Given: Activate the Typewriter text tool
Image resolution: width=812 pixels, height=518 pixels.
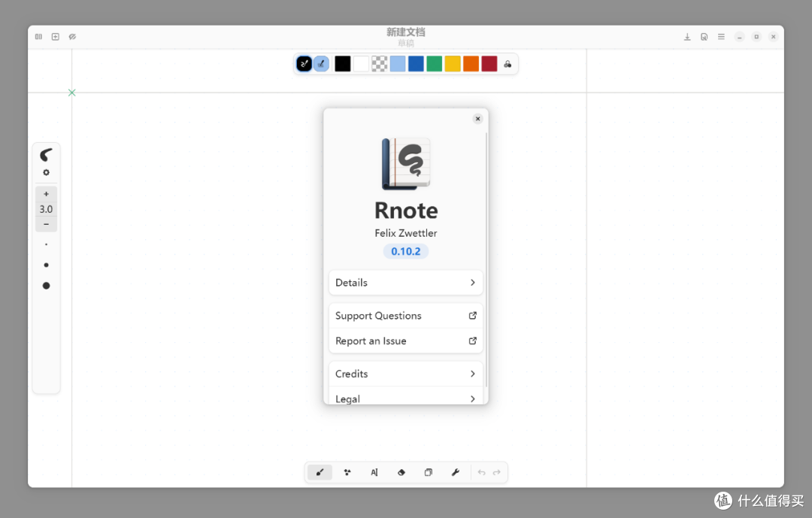Looking at the screenshot, I should [x=374, y=472].
